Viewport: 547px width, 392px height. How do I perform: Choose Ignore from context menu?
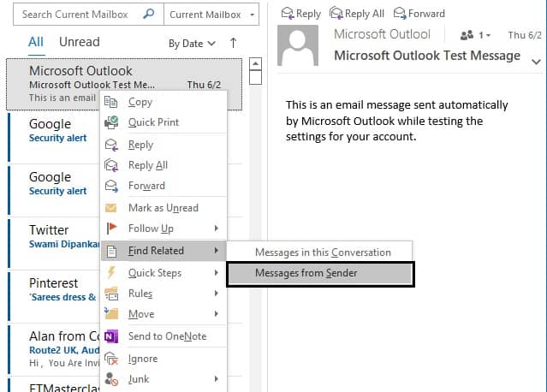point(164,359)
